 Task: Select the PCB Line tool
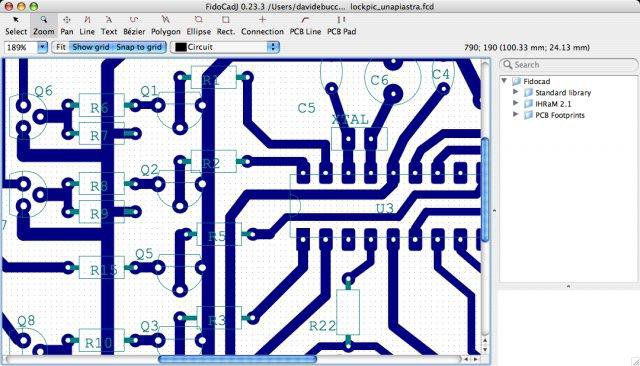tap(305, 25)
